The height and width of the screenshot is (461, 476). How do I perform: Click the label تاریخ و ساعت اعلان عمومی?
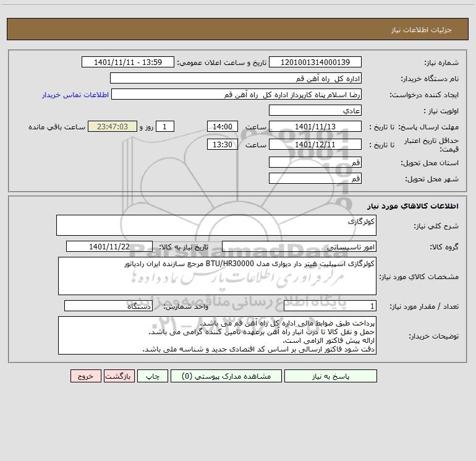(222, 62)
